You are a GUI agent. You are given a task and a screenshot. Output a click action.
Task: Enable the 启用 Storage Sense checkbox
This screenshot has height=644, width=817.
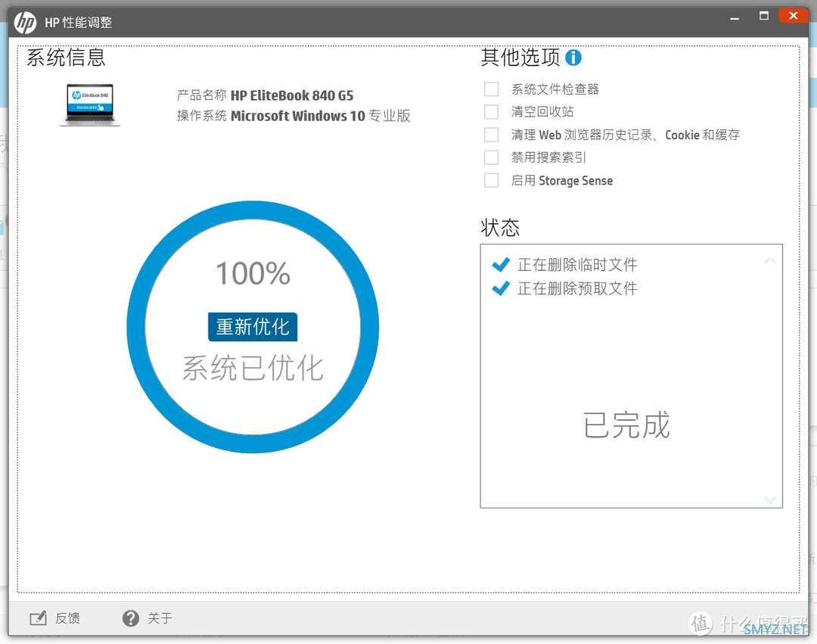[492, 180]
